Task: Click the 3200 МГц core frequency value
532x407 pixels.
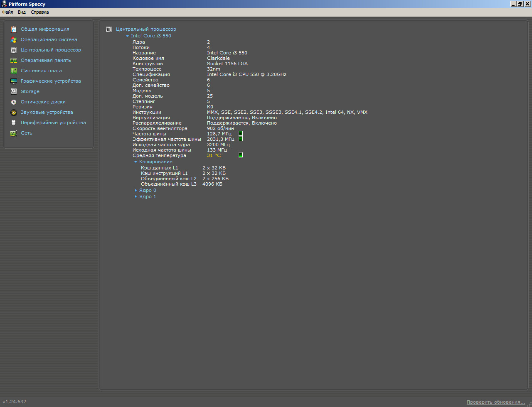Action: (x=218, y=145)
